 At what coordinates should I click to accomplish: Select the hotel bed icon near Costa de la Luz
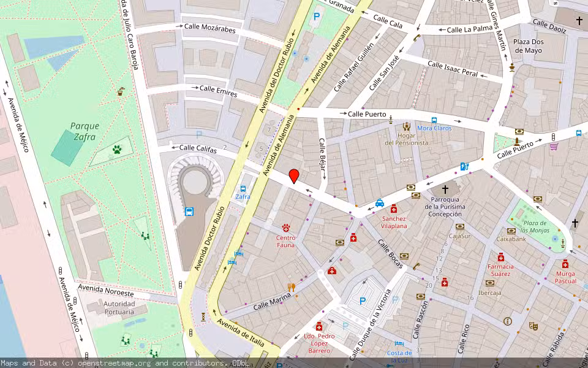[398, 343]
